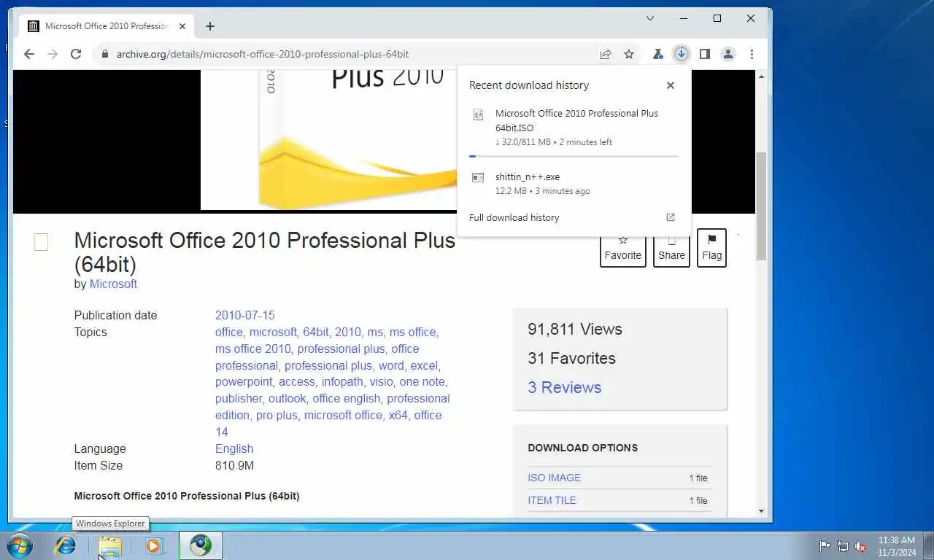Open Full download history
Image resolution: width=934 pixels, height=560 pixels.
(514, 217)
